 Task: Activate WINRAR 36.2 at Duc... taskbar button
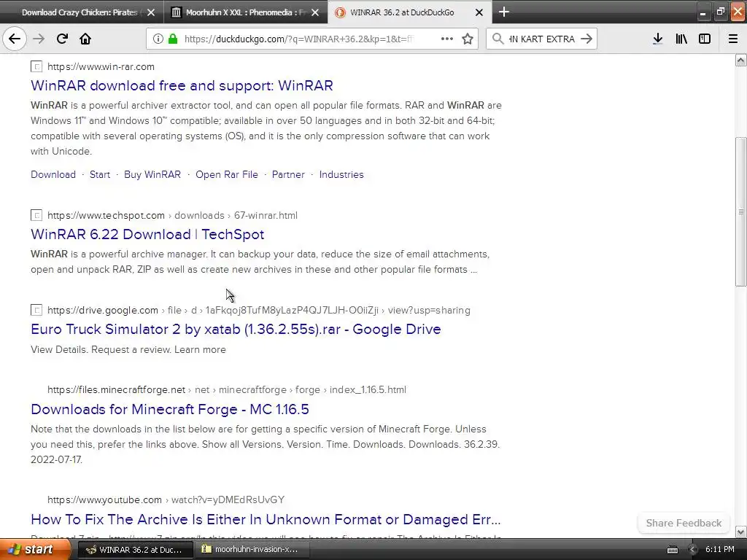(x=135, y=550)
